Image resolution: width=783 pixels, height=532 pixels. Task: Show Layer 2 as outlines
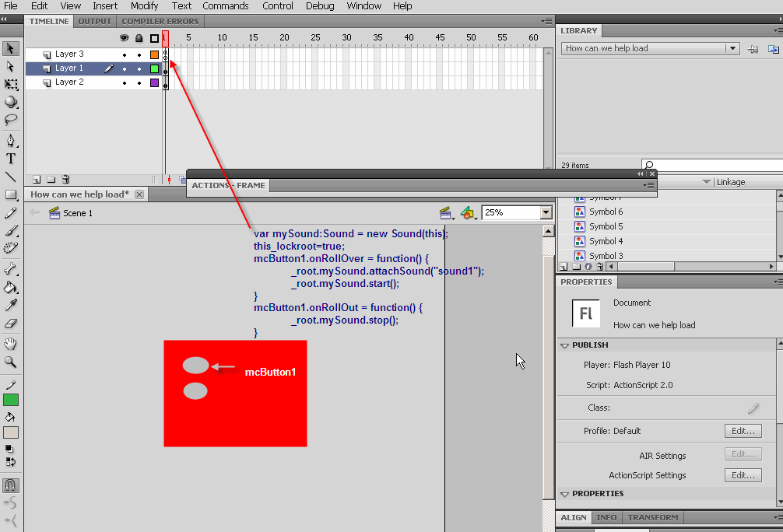tap(153, 82)
